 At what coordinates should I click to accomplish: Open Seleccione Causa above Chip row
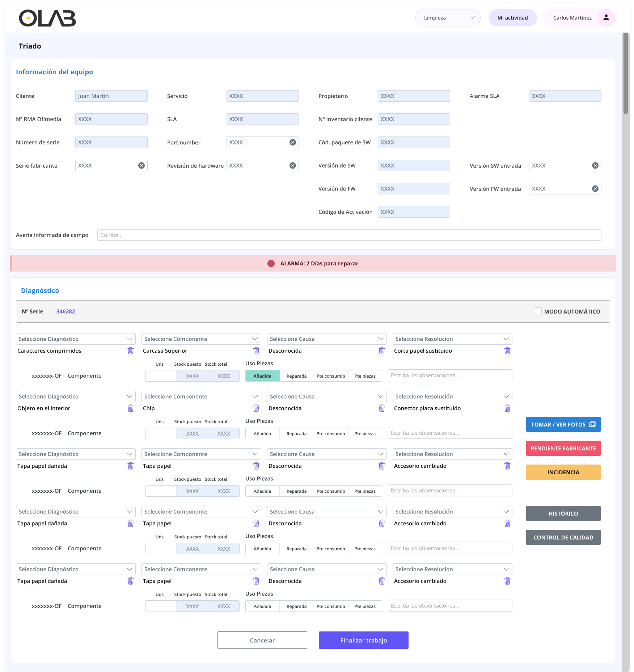(327, 396)
